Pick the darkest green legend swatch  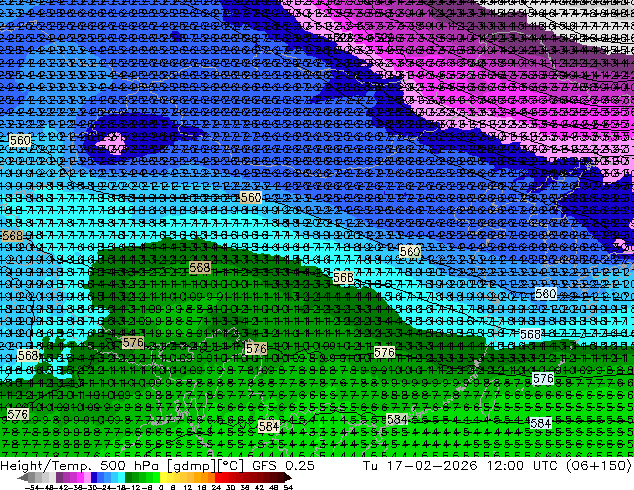tap(129, 478)
